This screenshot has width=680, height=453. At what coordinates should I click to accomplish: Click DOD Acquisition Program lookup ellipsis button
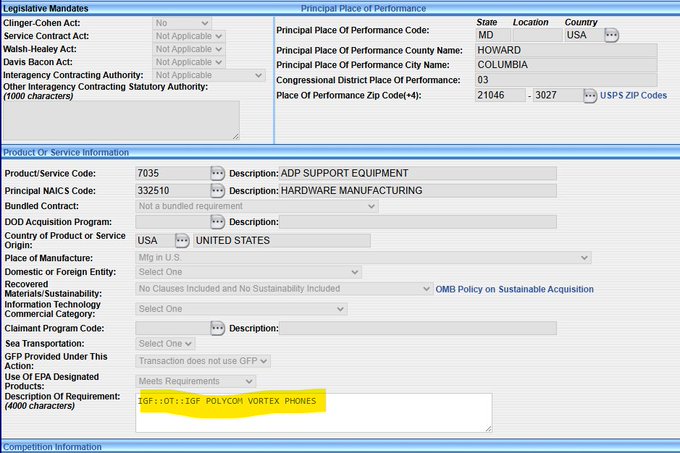coord(218,222)
